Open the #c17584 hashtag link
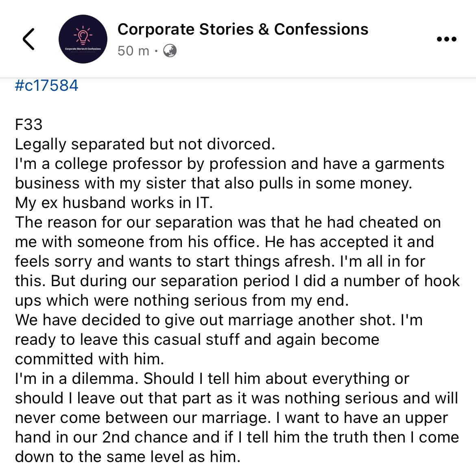Screen dimensions: 476x471 pos(47,85)
